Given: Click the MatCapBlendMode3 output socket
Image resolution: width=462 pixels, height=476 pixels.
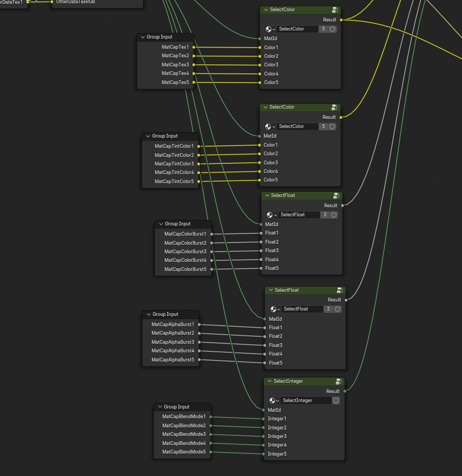Looking at the screenshot, I should pos(211,434).
